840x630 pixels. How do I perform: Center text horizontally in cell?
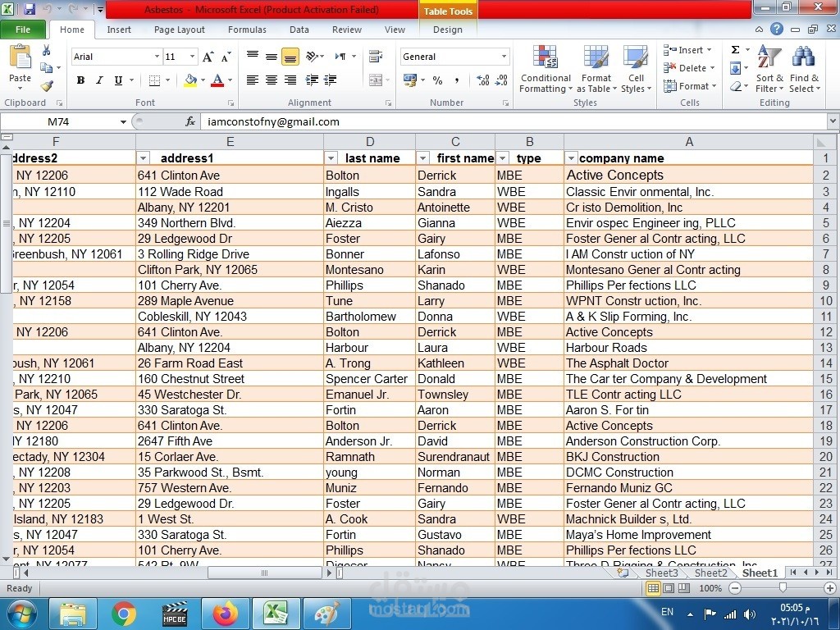272,80
